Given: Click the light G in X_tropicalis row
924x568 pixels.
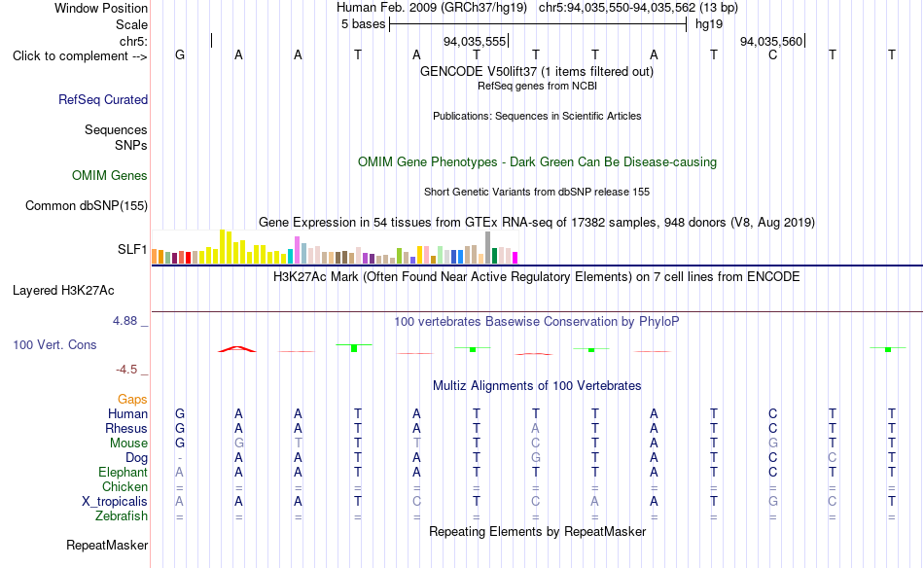Looking at the screenshot, I should (x=772, y=502).
